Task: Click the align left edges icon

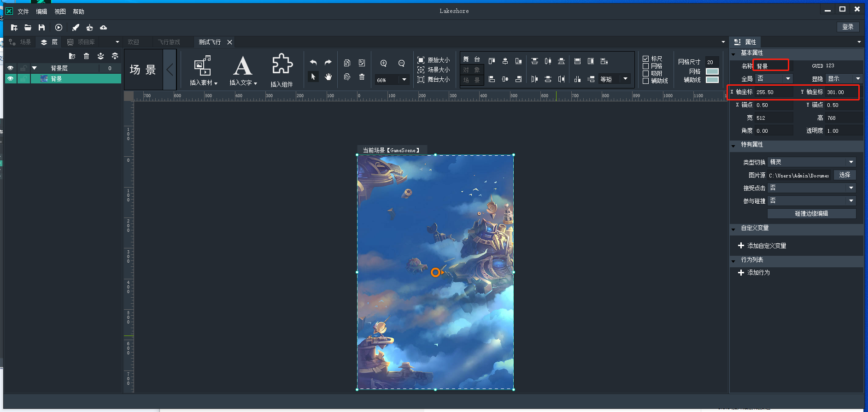Action: [x=492, y=79]
